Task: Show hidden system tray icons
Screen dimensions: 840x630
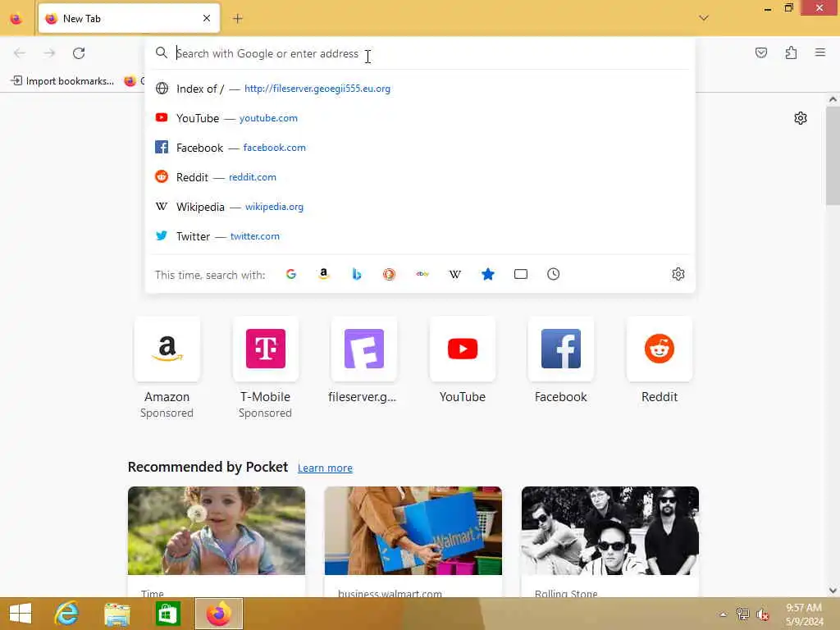Action: point(724,614)
